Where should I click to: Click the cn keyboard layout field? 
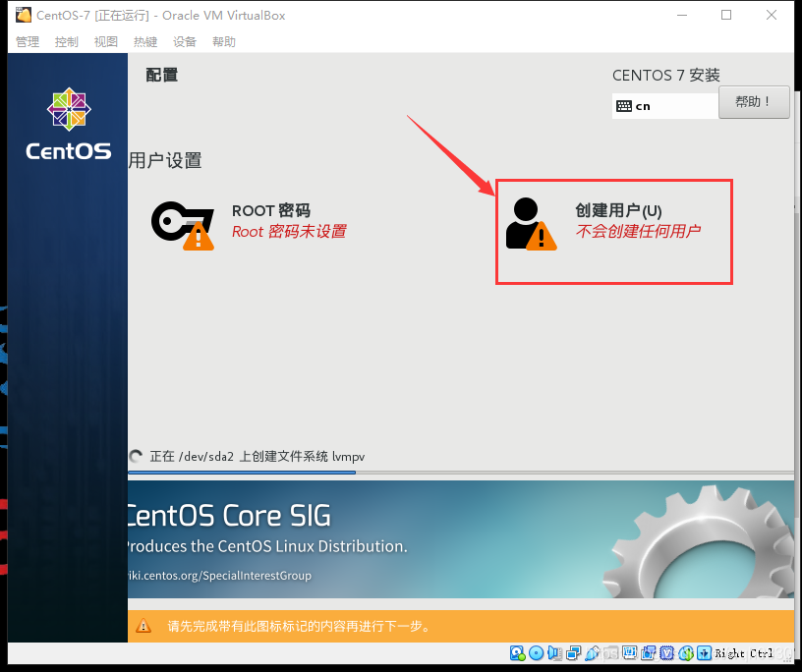[665, 106]
